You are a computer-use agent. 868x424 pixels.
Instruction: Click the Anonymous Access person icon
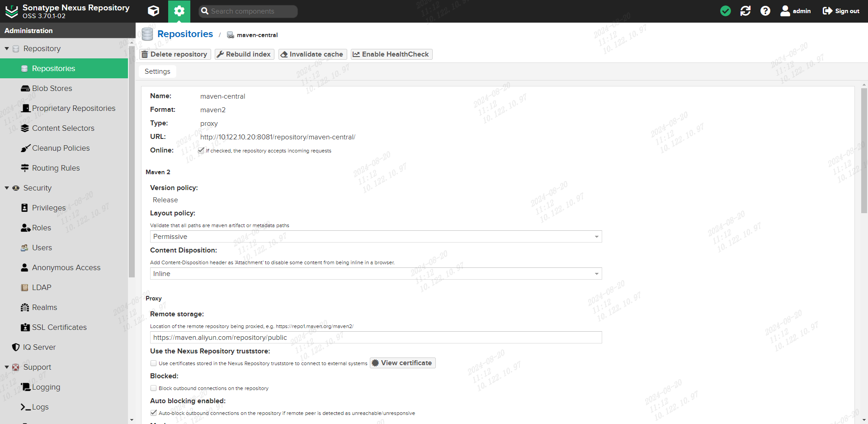(x=24, y=267)
